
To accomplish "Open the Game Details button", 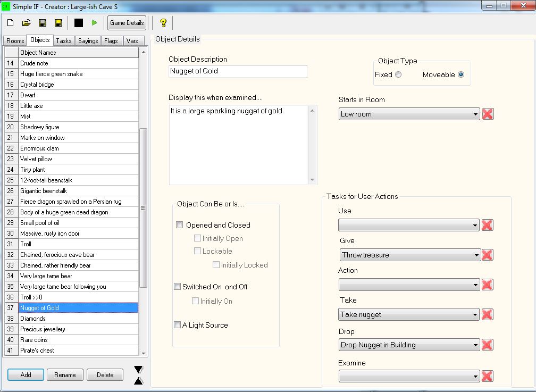I will tap(127, 23).
